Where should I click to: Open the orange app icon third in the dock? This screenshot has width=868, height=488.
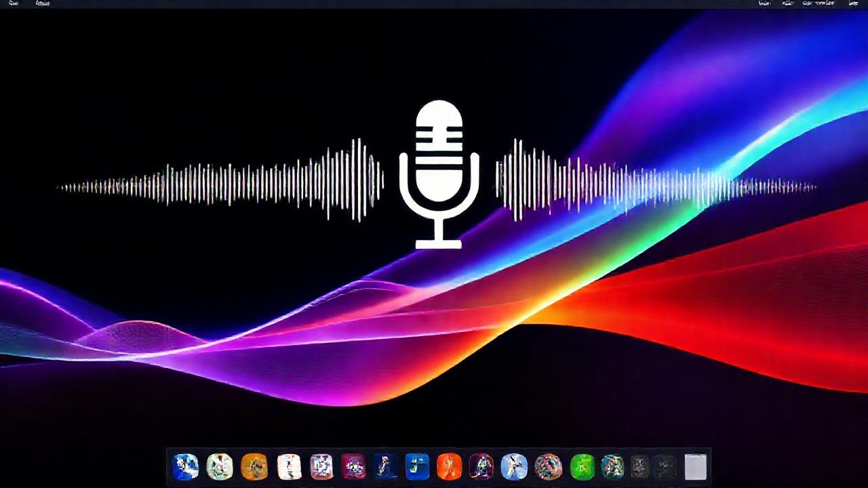coord(255,466)
